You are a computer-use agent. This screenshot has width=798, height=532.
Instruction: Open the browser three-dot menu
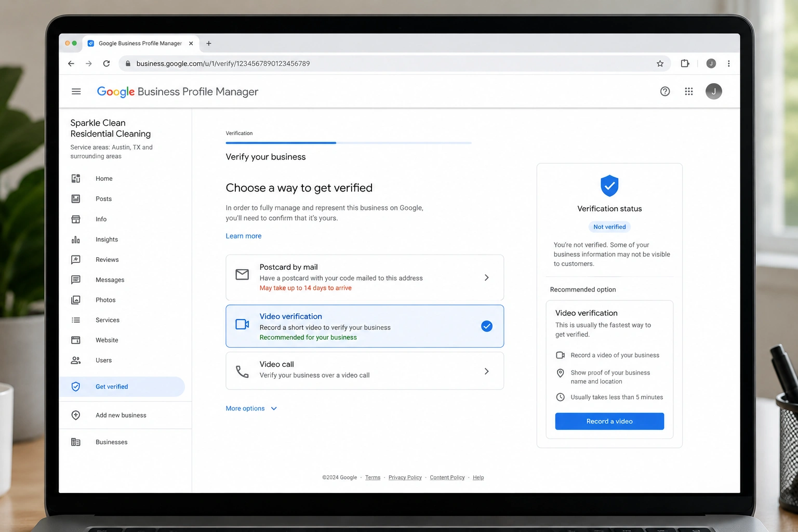click(729, 63)
